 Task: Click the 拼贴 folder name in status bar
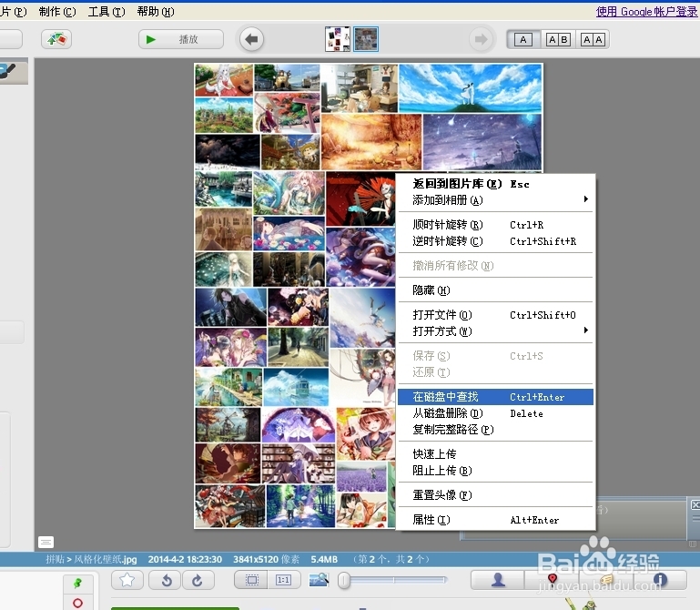(x=56, y=560)
